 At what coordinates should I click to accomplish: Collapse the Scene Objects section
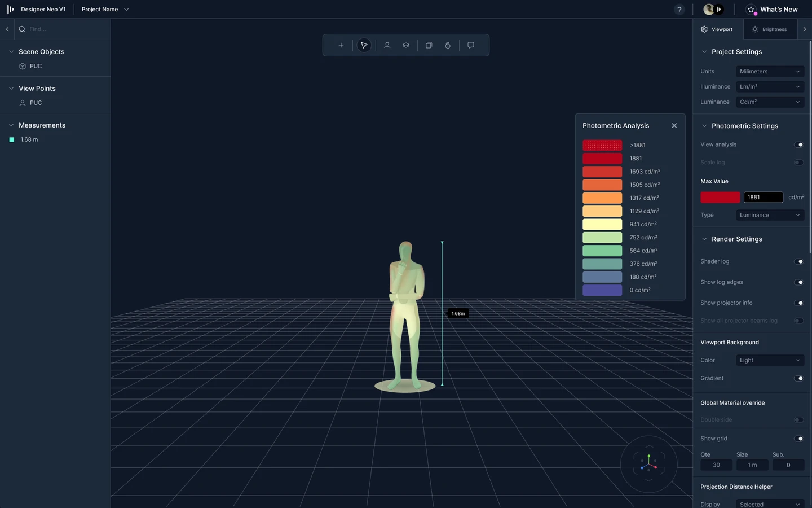(x=11, y=51)
